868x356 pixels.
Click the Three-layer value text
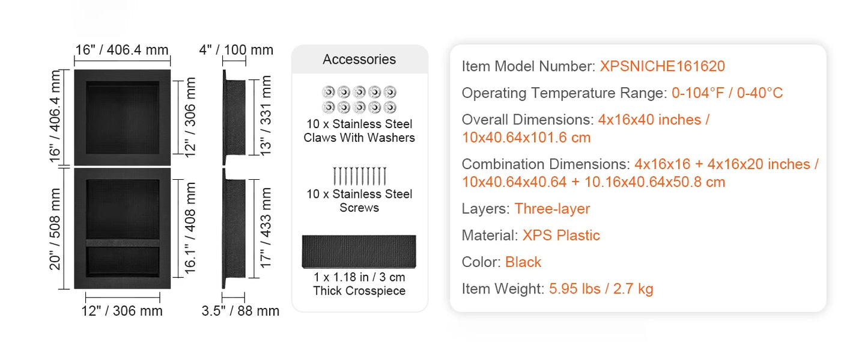(552, 209)
